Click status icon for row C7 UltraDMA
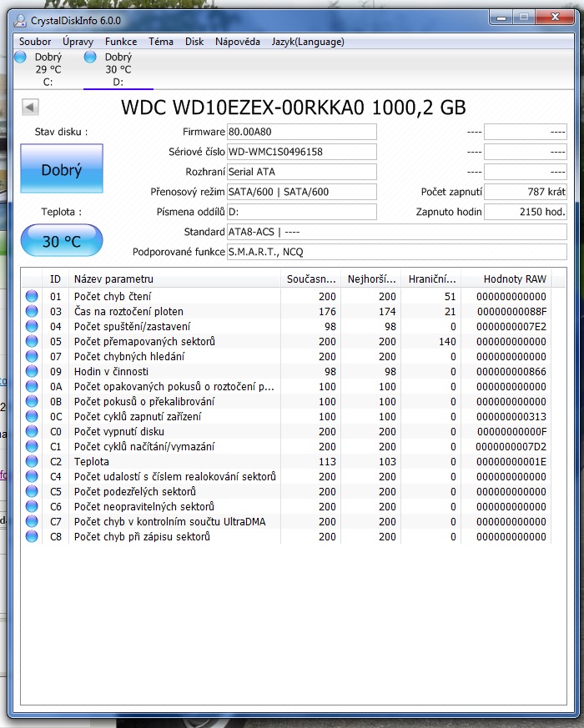Viewport: 584px width, 728px height. [32, 521]
